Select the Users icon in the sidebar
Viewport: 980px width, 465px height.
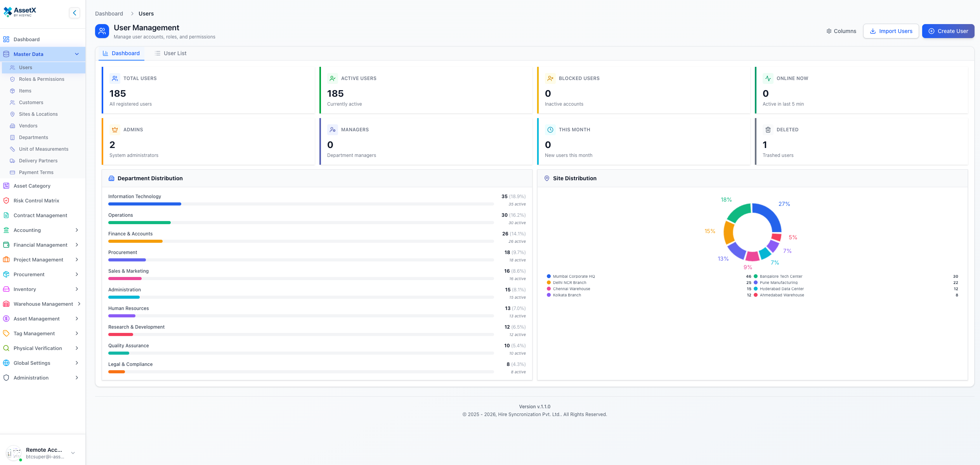[x=13, y=67]
